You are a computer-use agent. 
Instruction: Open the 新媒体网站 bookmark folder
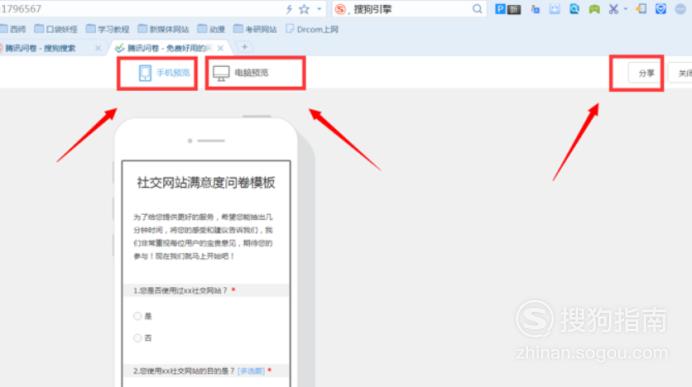pyautogui.click(x=164, y=29)
